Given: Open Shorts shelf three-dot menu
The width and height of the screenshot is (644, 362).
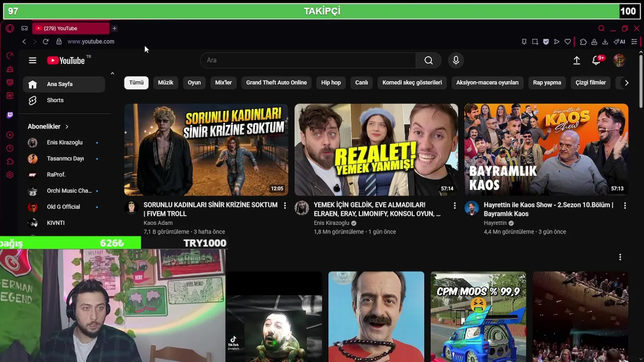Looking at the screenshot, I should click(620, 257).
